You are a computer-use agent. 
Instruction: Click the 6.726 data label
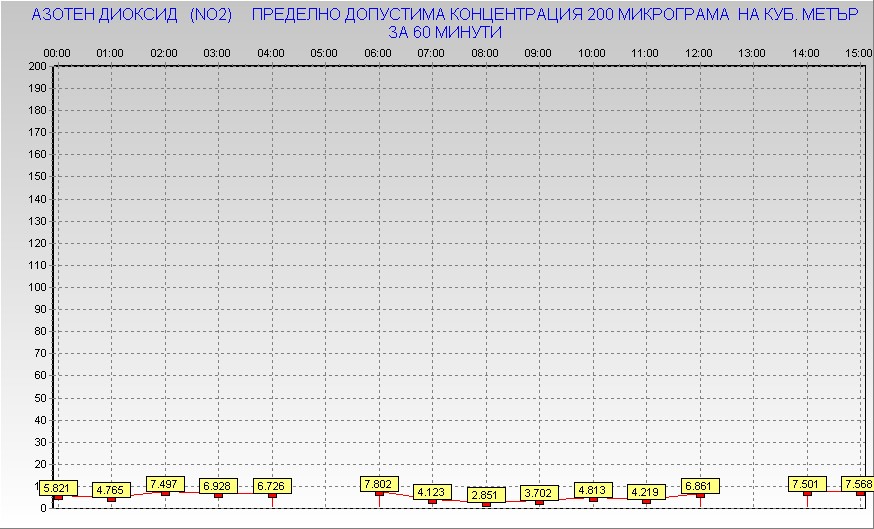[x=272, y=486]
